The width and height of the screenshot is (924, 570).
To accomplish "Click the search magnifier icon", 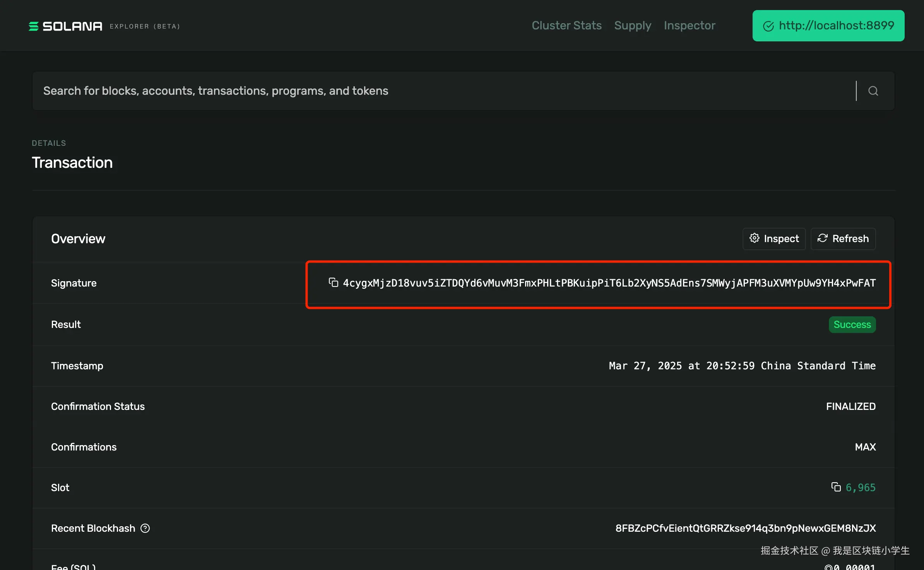I will 873,91.
